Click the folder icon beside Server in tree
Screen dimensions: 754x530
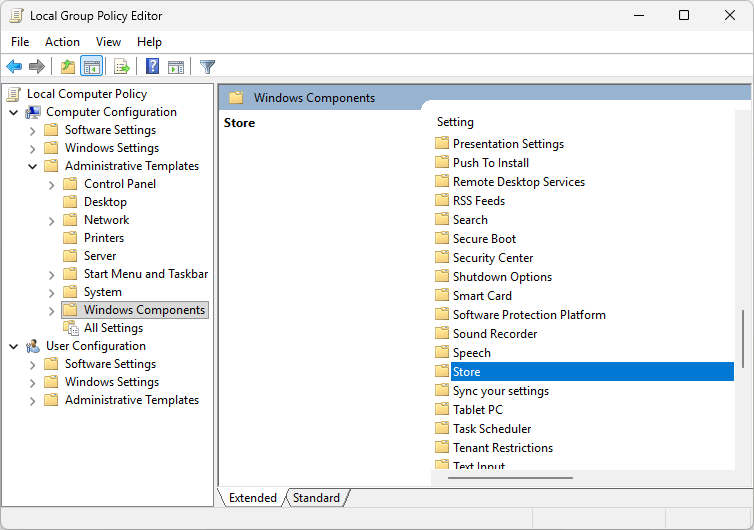pyautogui.click(x=70, y=255)
